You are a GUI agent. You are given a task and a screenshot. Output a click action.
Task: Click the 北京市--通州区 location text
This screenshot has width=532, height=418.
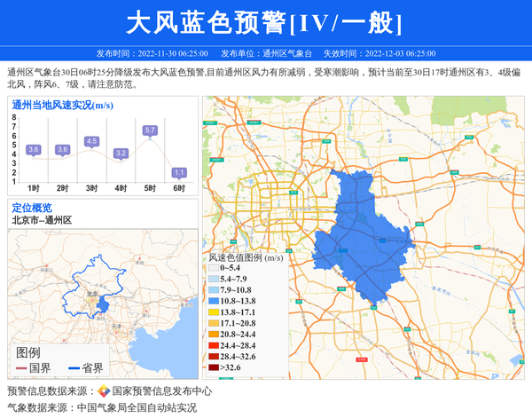[x=42, y=220]
